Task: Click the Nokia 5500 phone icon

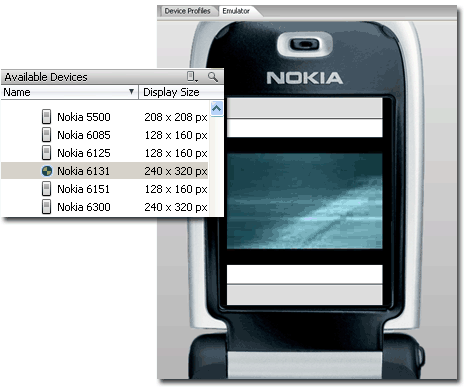Action: (x=46, y=117)
